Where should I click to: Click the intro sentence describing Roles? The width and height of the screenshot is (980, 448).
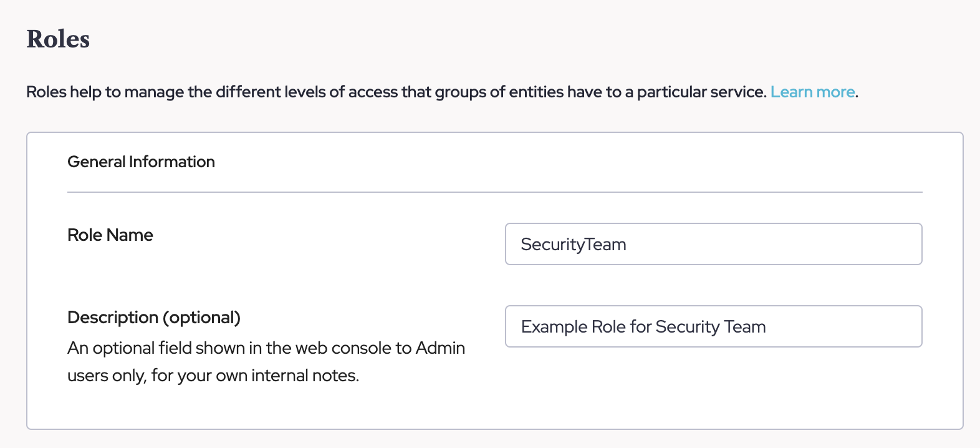pyautogui.click(x=396, y=92)
